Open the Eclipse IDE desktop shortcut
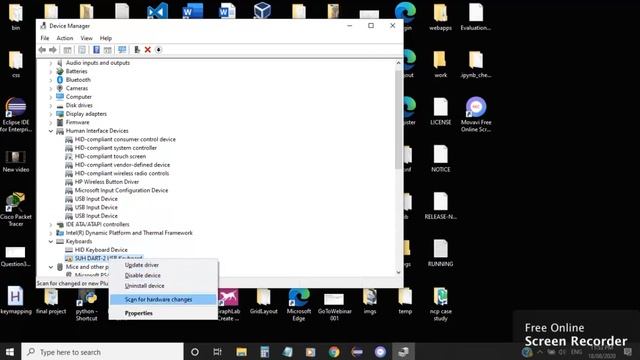The height and width of the screenshot is (360, 640). tap(16, 115)
